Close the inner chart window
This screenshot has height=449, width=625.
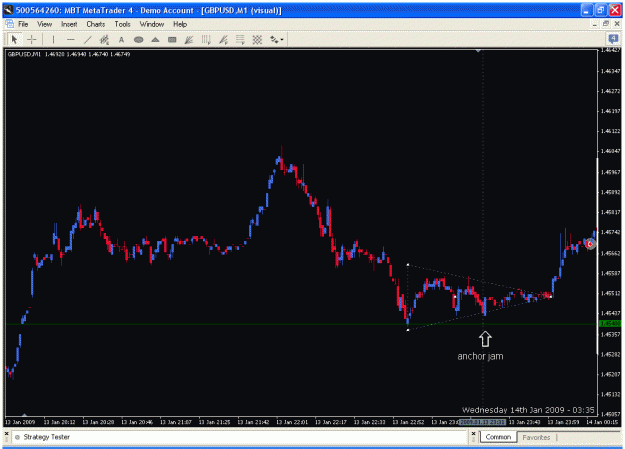(x=617, y=24)
